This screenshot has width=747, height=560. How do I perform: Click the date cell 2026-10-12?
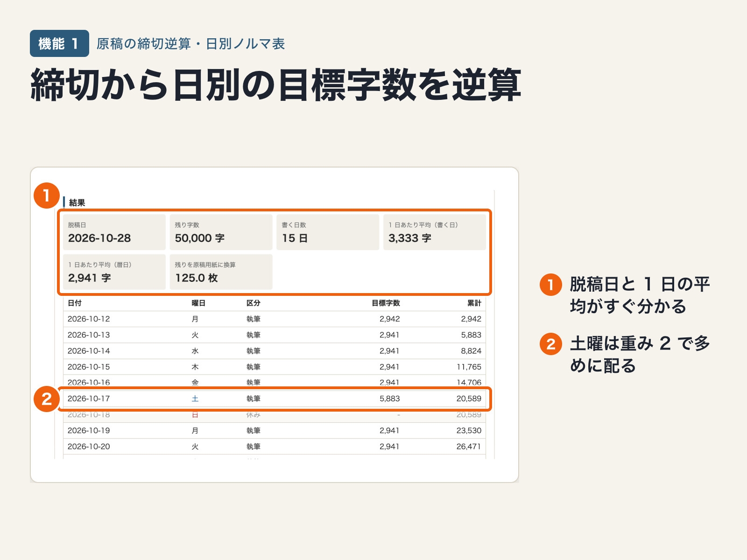pos(89,319)
